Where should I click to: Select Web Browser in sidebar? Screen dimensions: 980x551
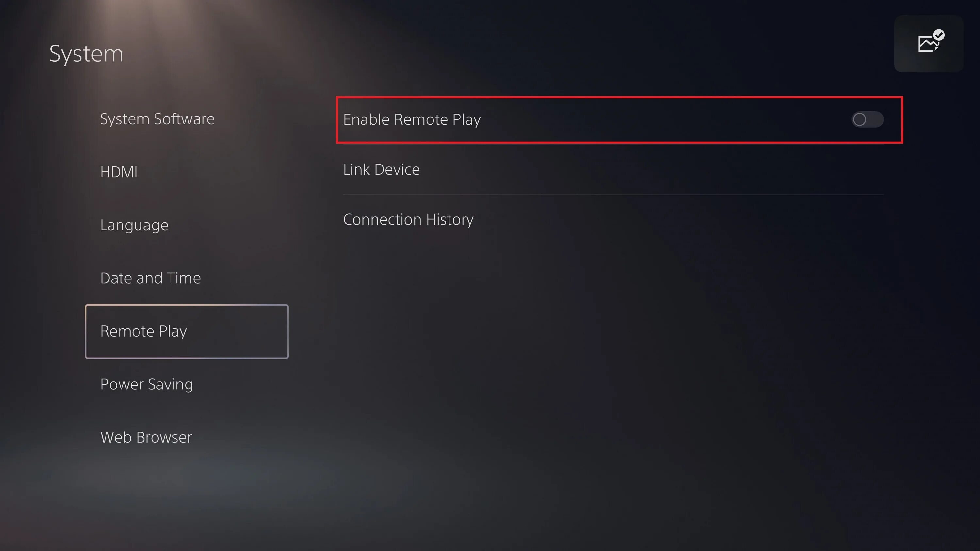point(146,437)
